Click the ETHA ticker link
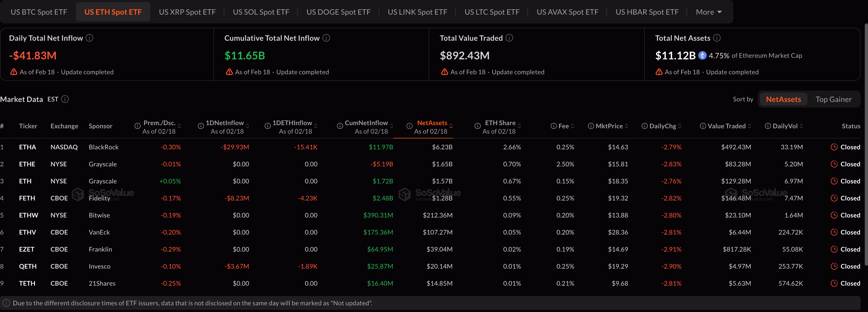 (x=27, y=147)
